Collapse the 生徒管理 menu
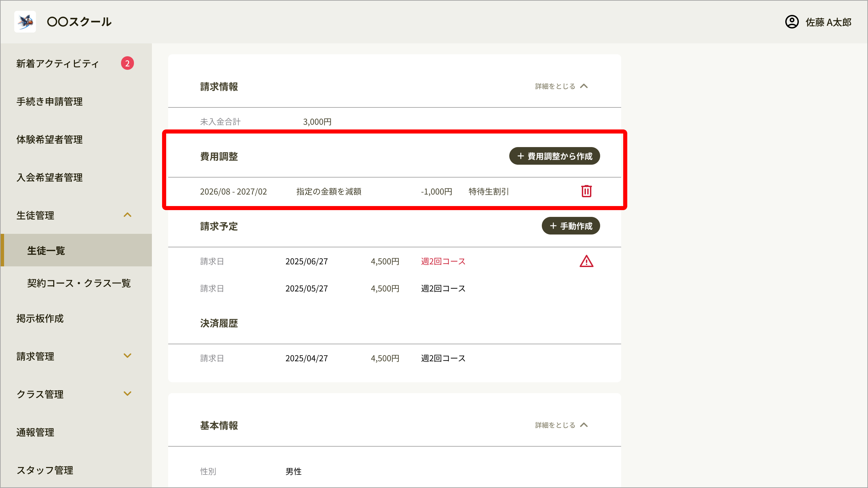 click(127, 215)
